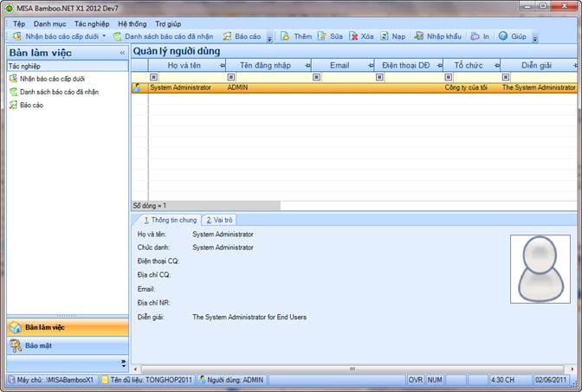Toggle pin on Tổ chức column header
The image size is (582, 392).
(497, 66)
